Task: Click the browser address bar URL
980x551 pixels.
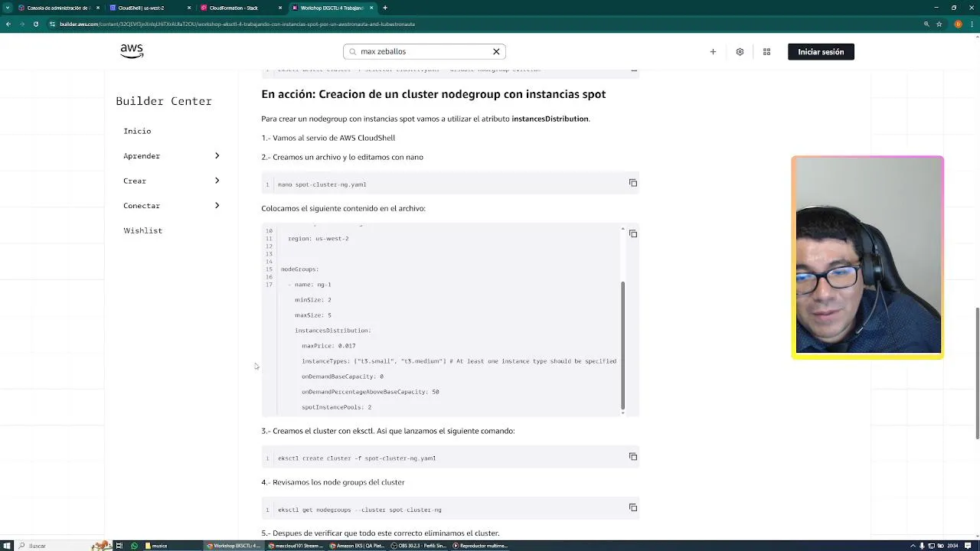Action: point(237,24)
